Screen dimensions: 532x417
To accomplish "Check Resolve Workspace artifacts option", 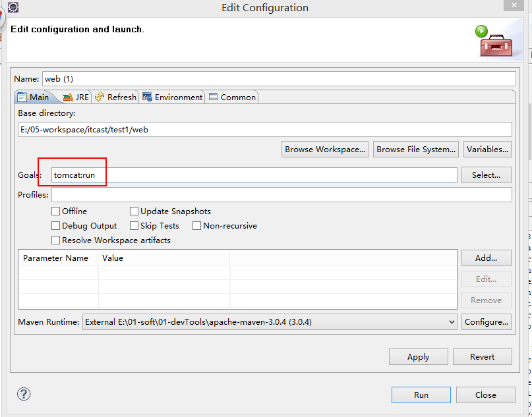I will 56,240.
